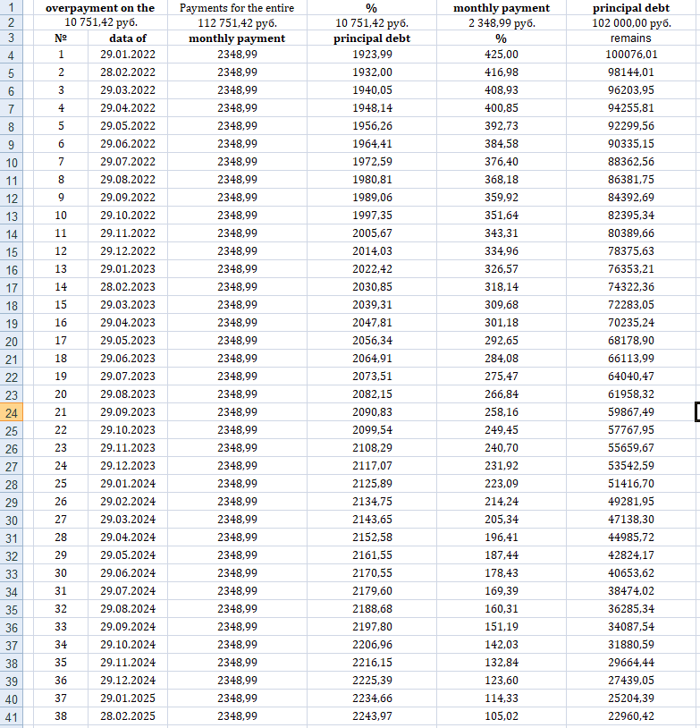Screen dimensions: 700x728
Task: Select the remaining balance cell 100076,01
Action: coord(630,55)
